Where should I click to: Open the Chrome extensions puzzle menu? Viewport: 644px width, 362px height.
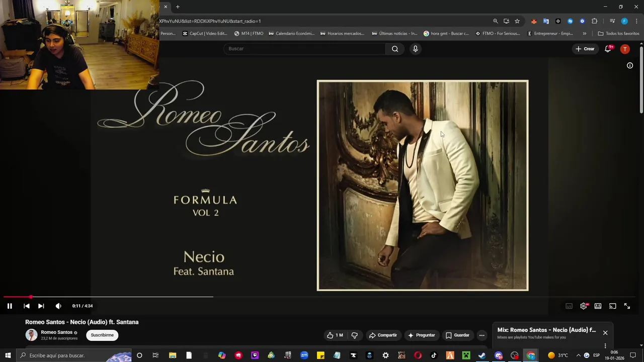click(594, 21)
